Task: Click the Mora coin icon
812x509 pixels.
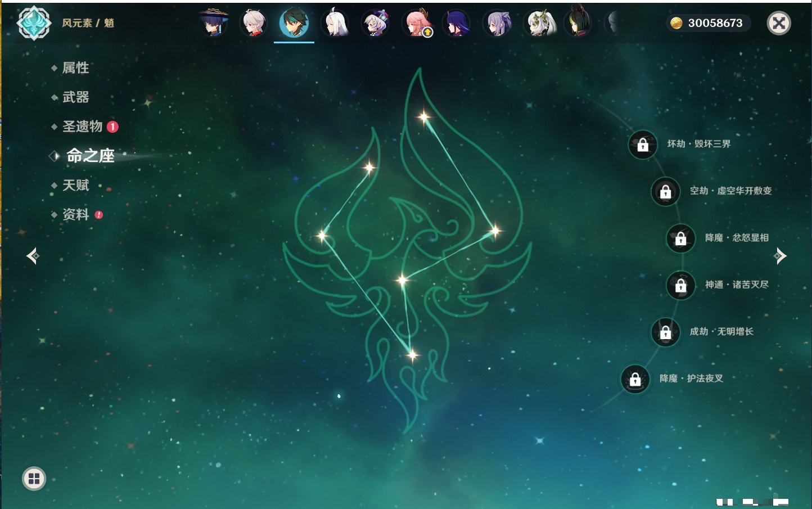Action: coord(676,23)
